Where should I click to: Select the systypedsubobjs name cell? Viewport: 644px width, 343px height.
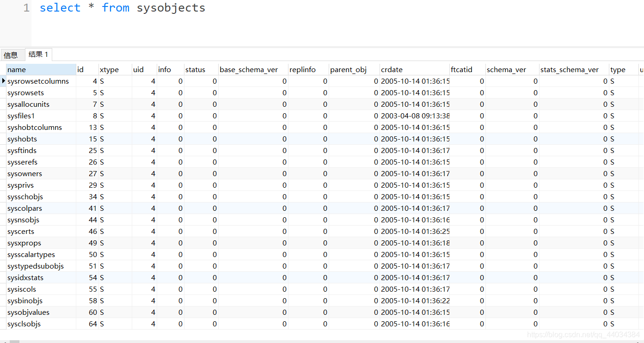[41, 266]
